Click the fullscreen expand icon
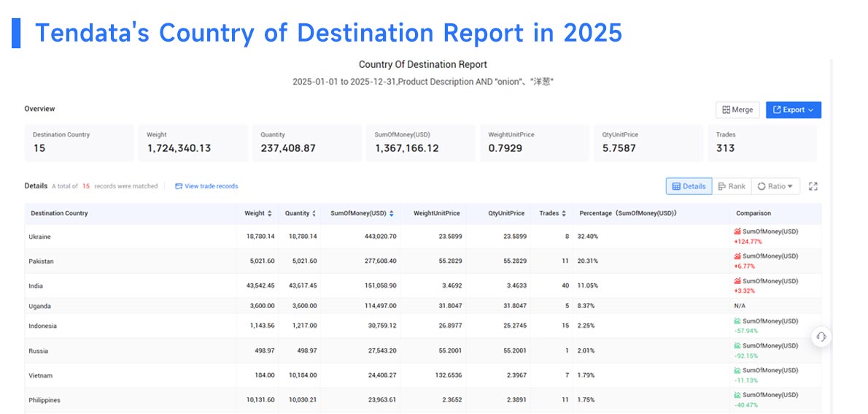 (813, 186)
